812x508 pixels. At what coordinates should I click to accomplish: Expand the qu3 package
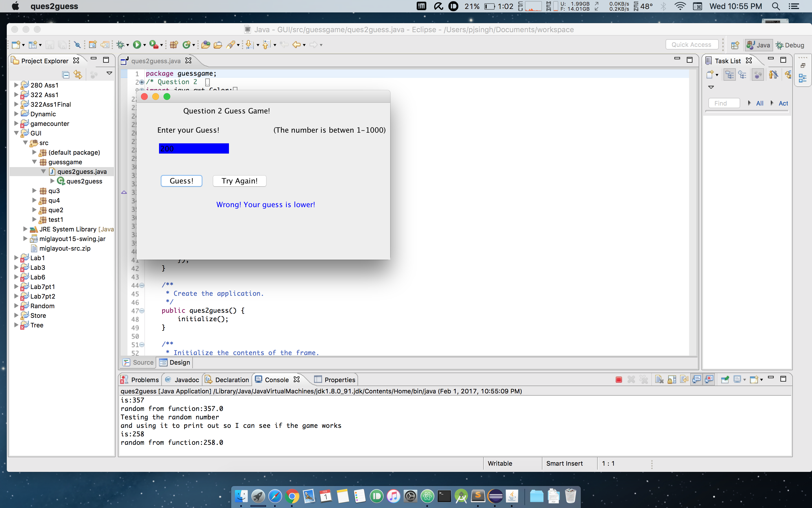(x=34, y=190)
